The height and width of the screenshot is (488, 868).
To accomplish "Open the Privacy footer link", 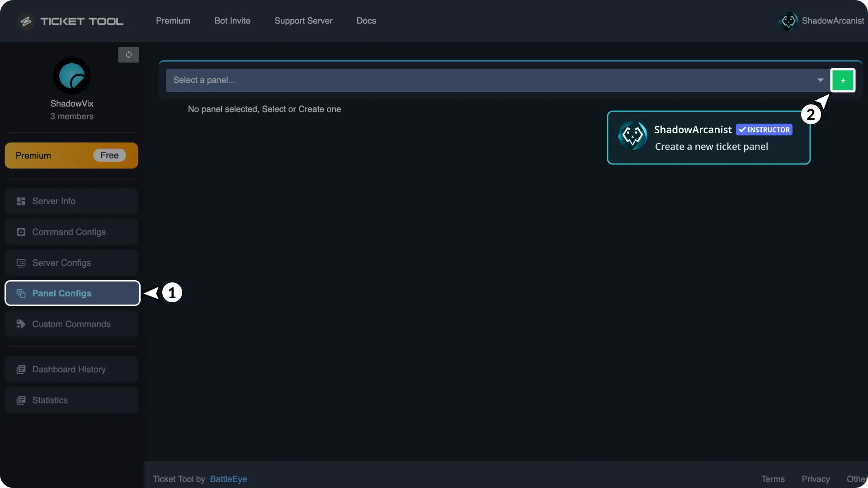I will (816, 479).
